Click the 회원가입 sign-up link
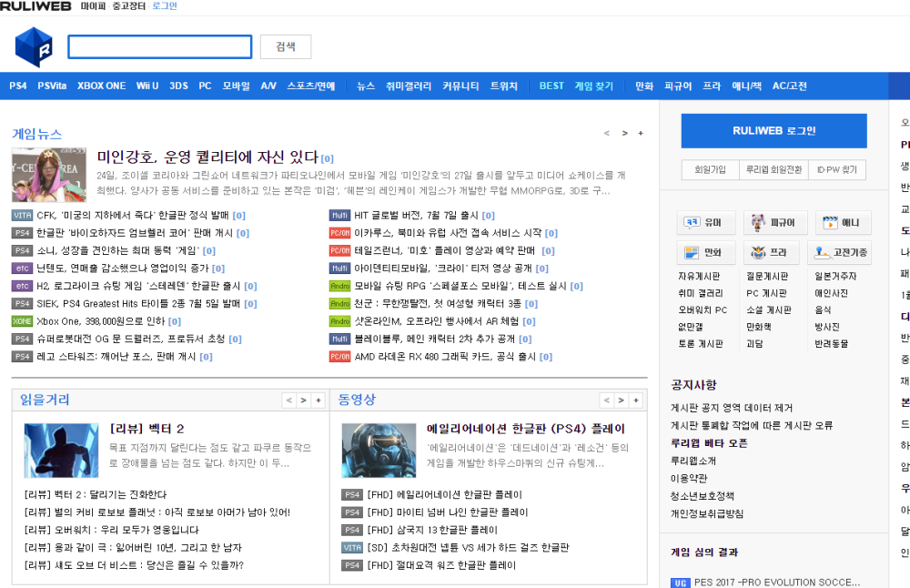 pos(710,170)
